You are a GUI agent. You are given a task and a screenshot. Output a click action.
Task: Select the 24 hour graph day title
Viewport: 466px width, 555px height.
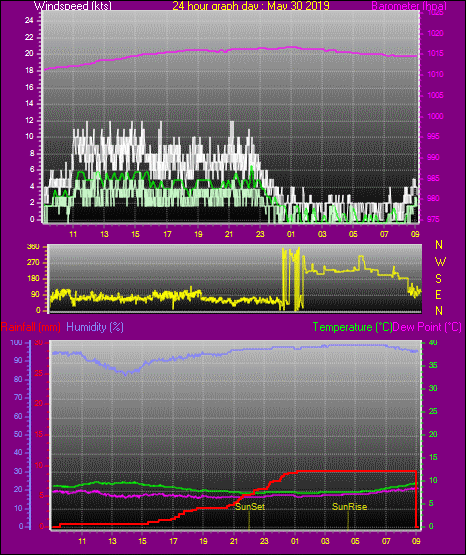(251, 5)
